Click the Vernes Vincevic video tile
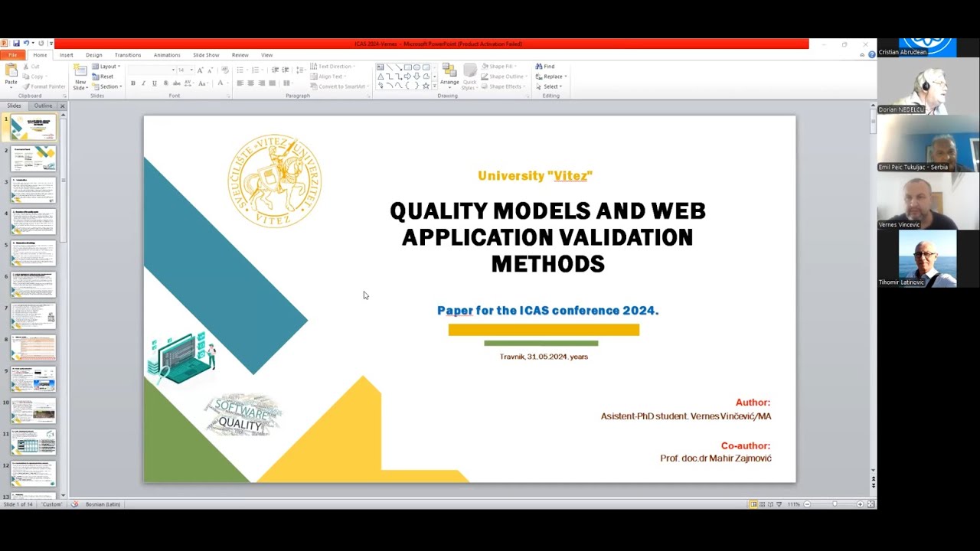The height and width of the screenshot is (551, 980). coord(928,202)
